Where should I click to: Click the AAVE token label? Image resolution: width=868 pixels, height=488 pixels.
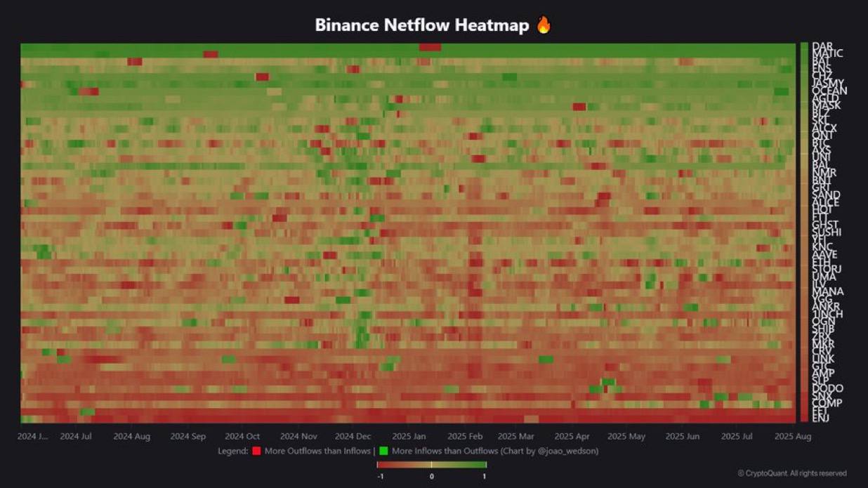(x=824, y=254)
